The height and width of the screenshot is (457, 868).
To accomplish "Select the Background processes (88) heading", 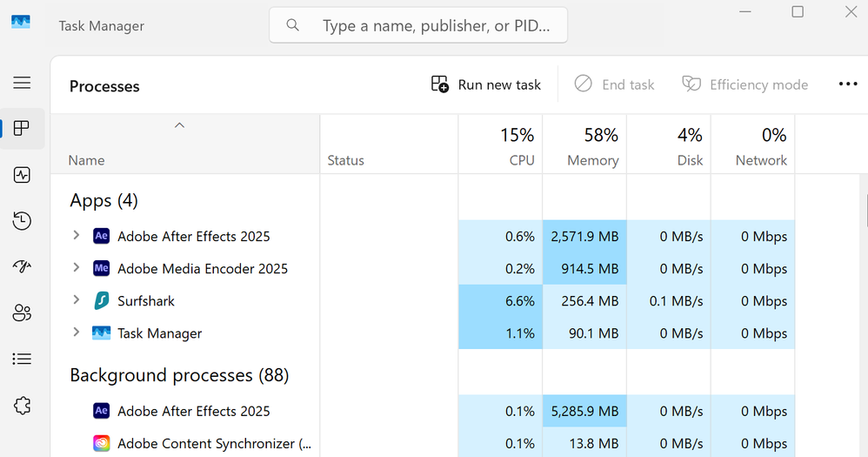I will click(x=179, y=375).
